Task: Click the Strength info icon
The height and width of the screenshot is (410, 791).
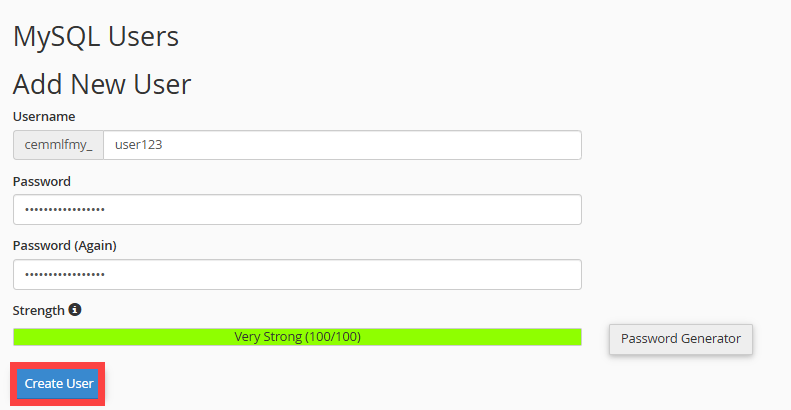Action: 75,310
